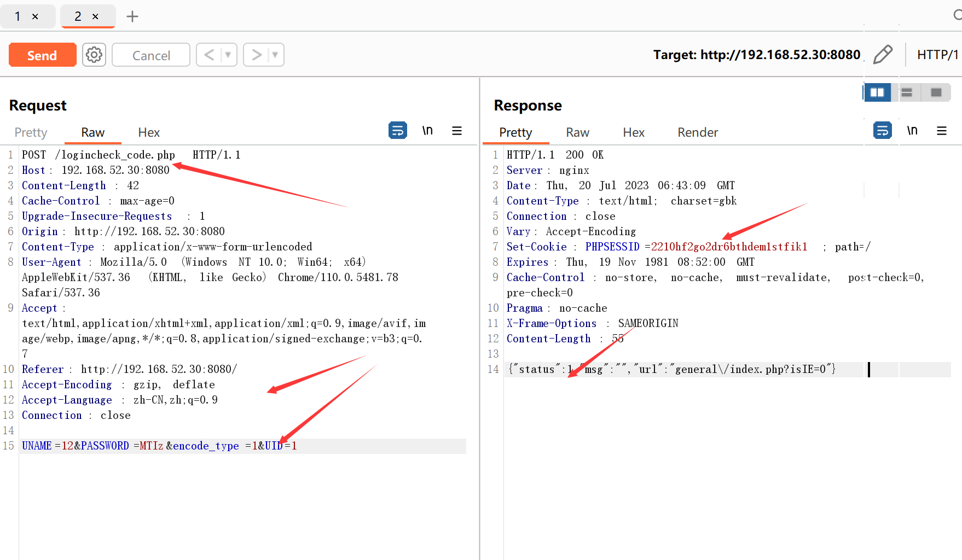The image size is (962, 560).
Task: Toggle word wrap in Response pane
Action: 883,130
